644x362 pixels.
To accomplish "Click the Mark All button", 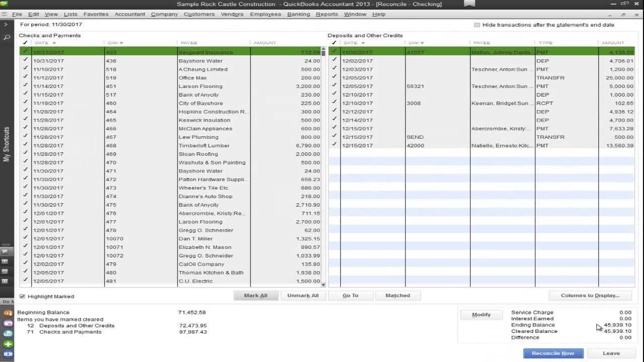I will (x=256, y=296).
